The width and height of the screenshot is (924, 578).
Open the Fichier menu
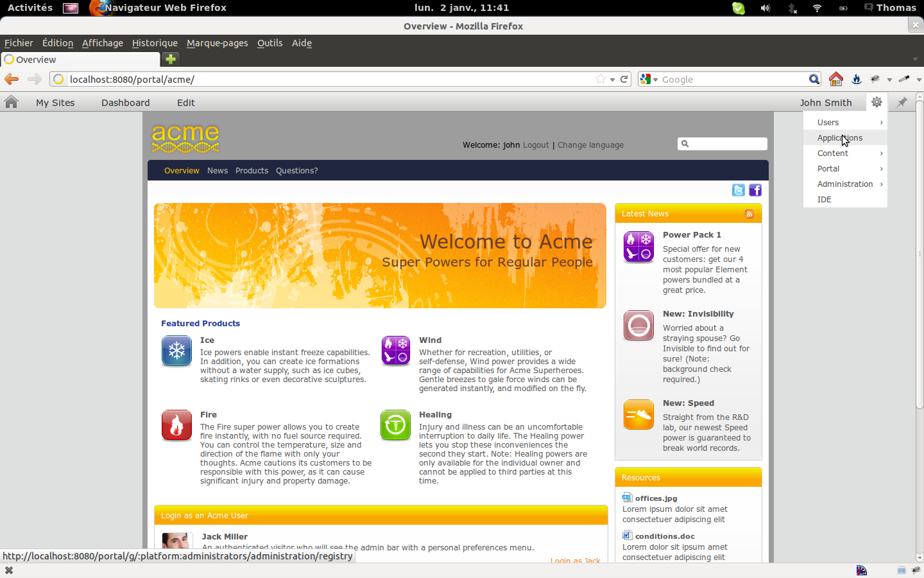pyautogui.click(x=19, y=43)
